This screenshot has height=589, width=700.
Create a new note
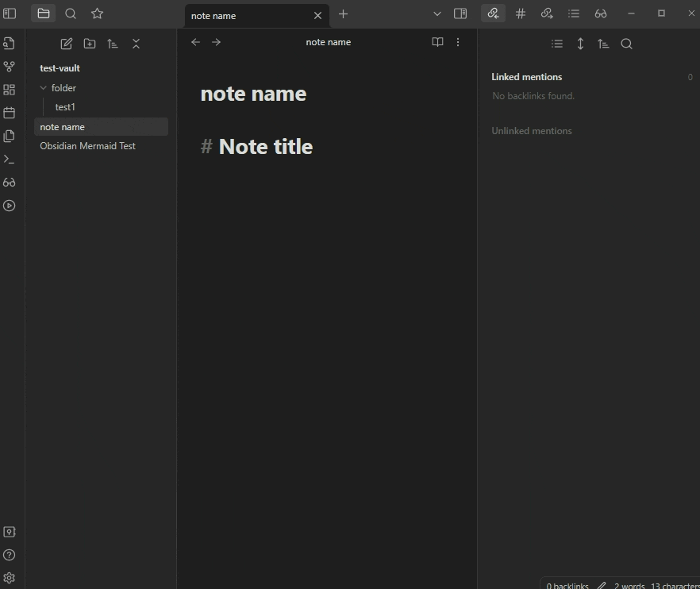tap(66, 43)
